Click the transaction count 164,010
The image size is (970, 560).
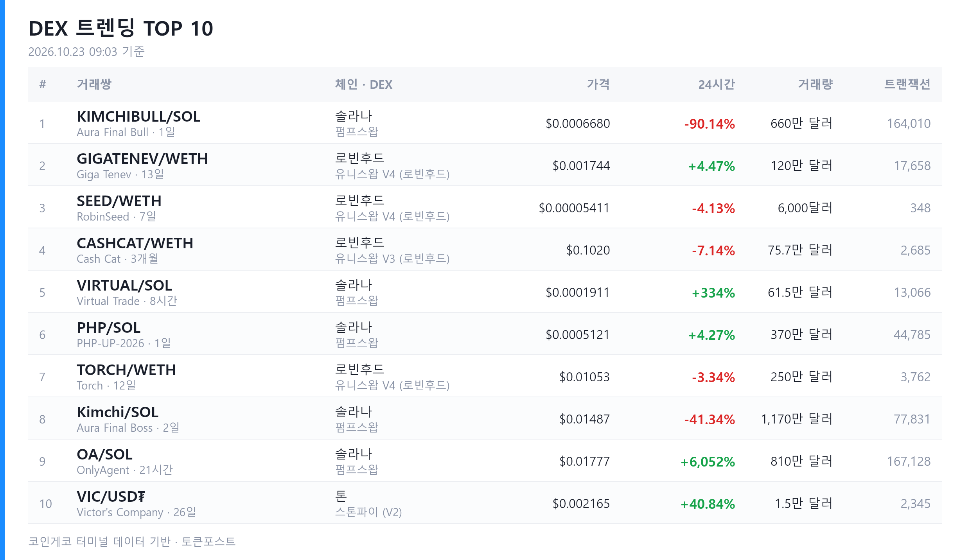(x=909, y=124)
